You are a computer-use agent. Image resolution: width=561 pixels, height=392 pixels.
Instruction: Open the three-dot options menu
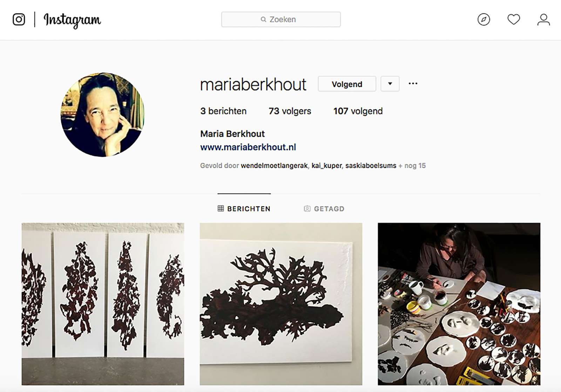[x=413, y=84]
